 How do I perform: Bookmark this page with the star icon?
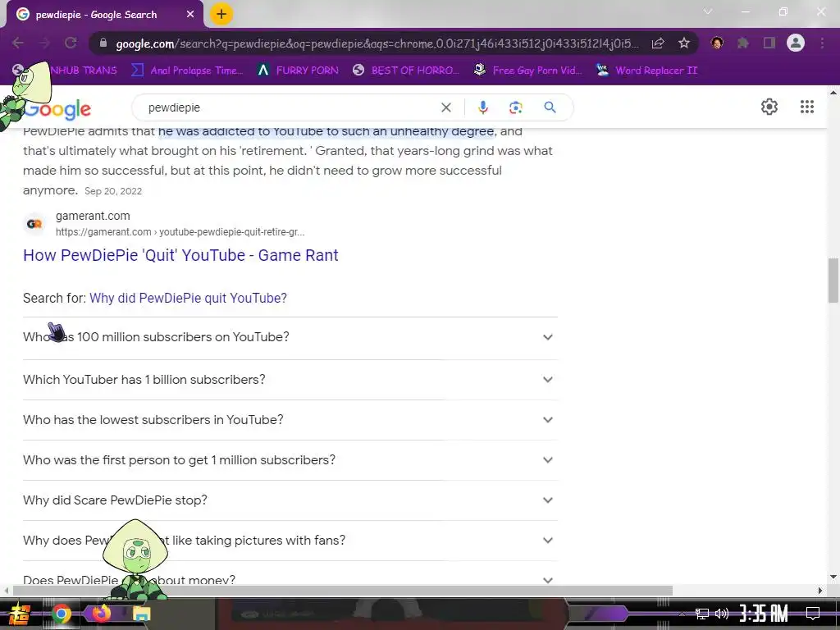684,43
